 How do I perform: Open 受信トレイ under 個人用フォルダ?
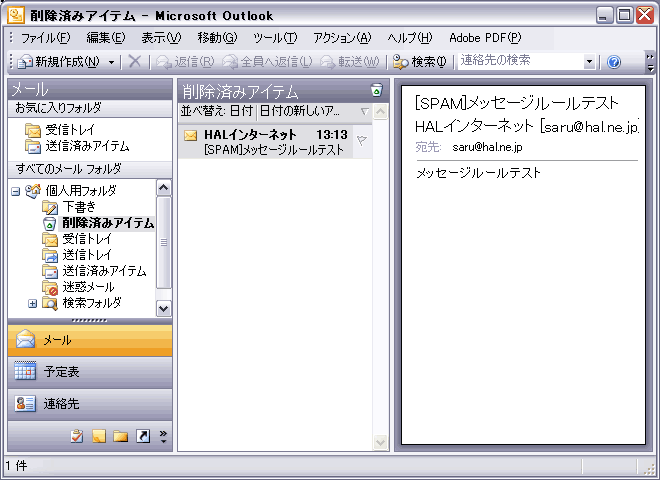77,239
